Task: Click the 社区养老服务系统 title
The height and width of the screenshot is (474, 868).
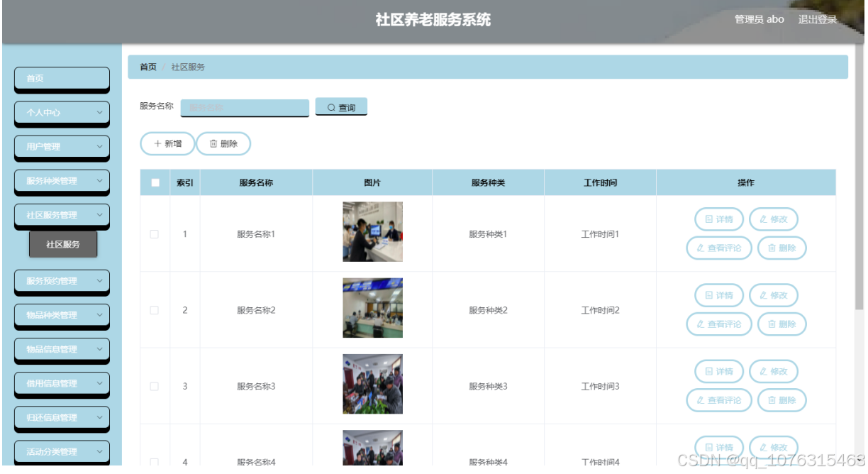Action: (433, 20)
